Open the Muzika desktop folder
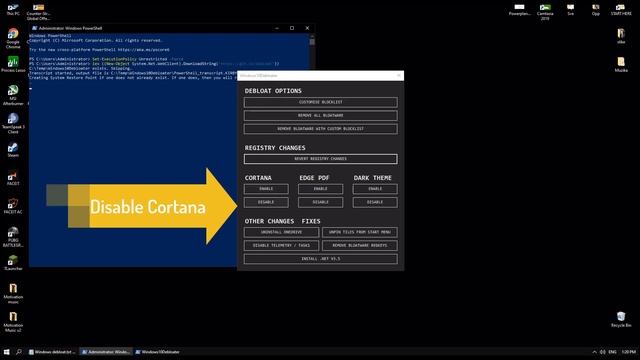The image size is (640, 360). pyautogui.click(x=621, y=64)
